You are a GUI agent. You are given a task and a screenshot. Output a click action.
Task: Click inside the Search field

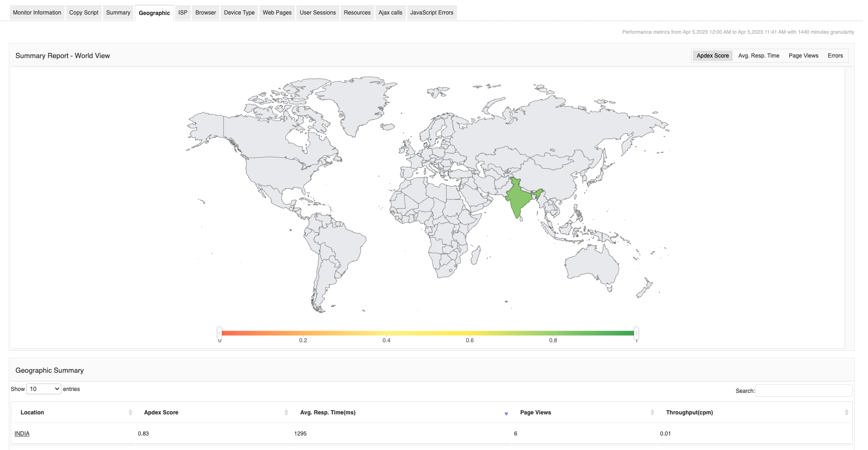(x=804, y=390)
